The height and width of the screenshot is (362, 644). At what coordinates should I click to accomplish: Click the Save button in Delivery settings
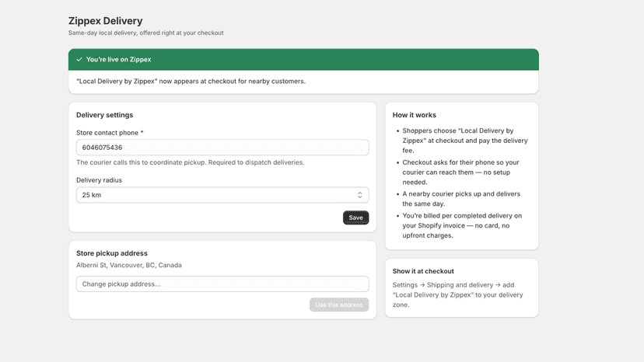355,218
